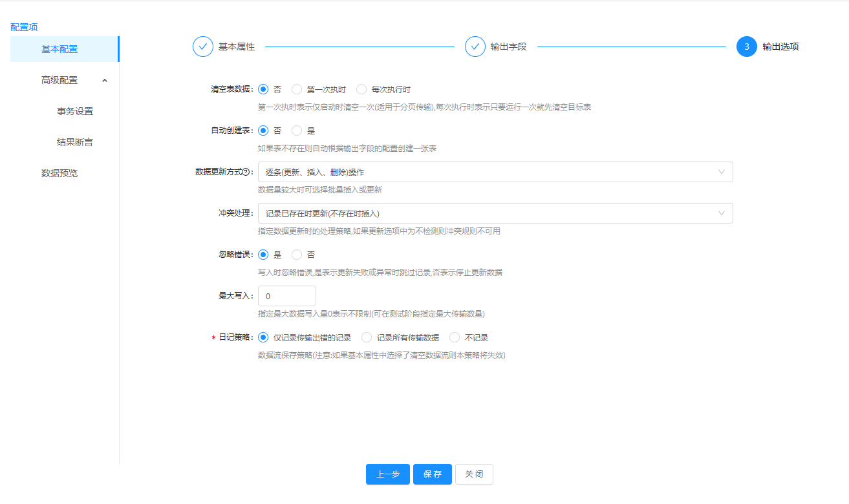Select 否 for 清空表数据
Viewport: 849px width, 504px height.
tap(263, 89)
